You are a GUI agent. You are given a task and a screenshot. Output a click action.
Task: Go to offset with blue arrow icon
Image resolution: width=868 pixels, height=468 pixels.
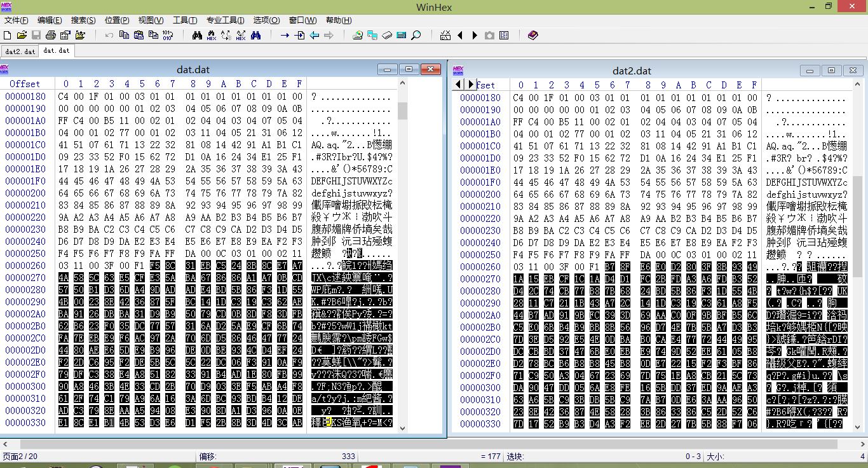pos(285,35)
